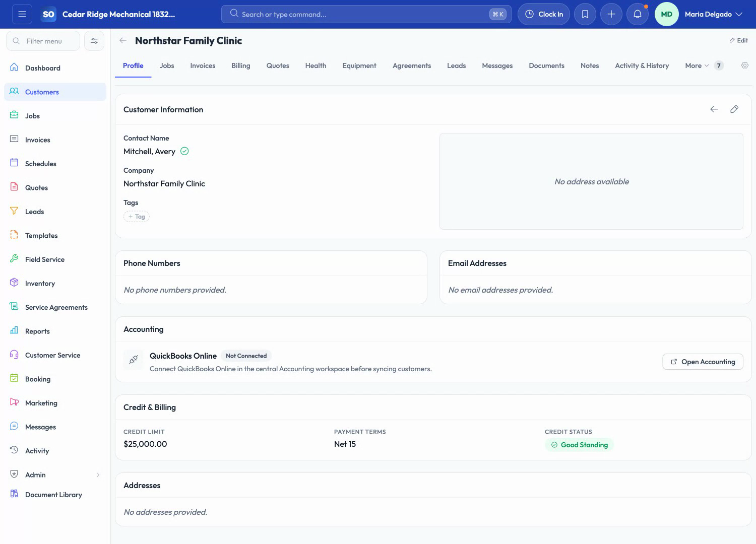Open menu filter settings sliders icon
Viewport: 756px width, 544px height.
click(94, 41)
